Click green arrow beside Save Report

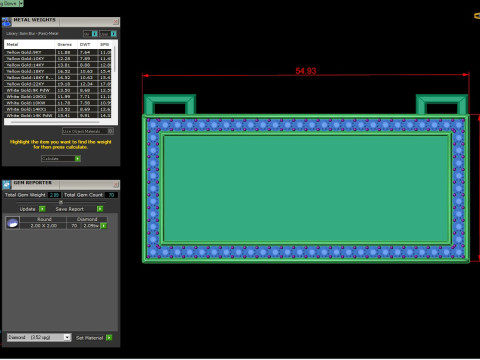pos(100,209)
